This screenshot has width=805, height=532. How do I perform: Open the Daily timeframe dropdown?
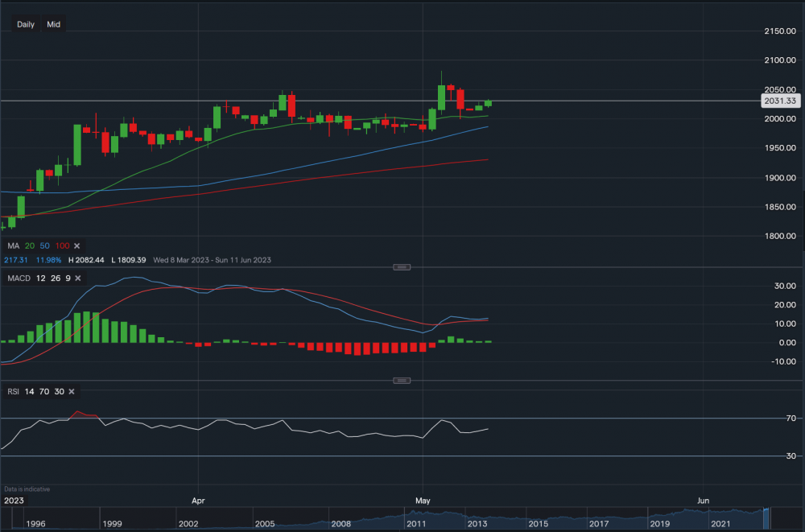(26, 24)
